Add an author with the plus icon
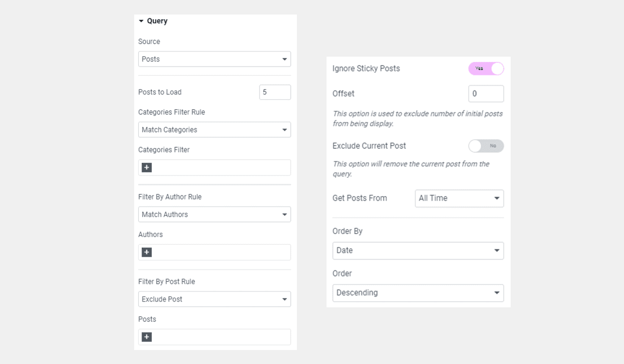Screen dimensions: 624x364 (x=147, y=252)
